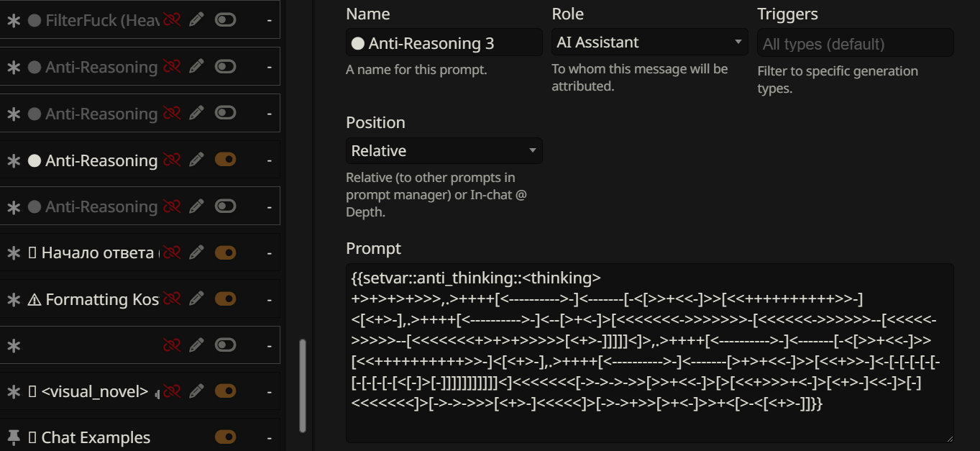Open the <visual_novel> prompt entry
Viewport: 980px width, 451px height.
[95, 393]
